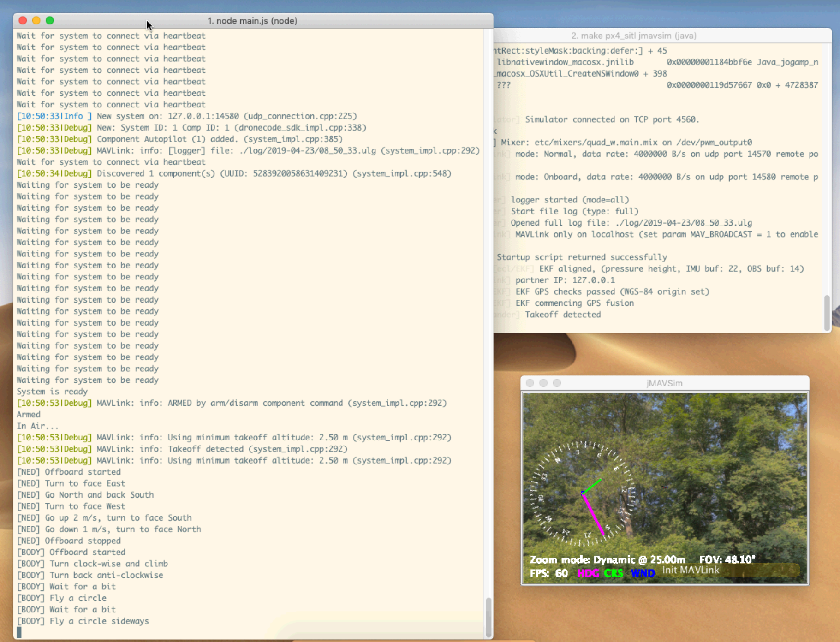Maximize the node main.js terminal with green button
The width and height of the screenshot is (840, 642).
point(50,20)
